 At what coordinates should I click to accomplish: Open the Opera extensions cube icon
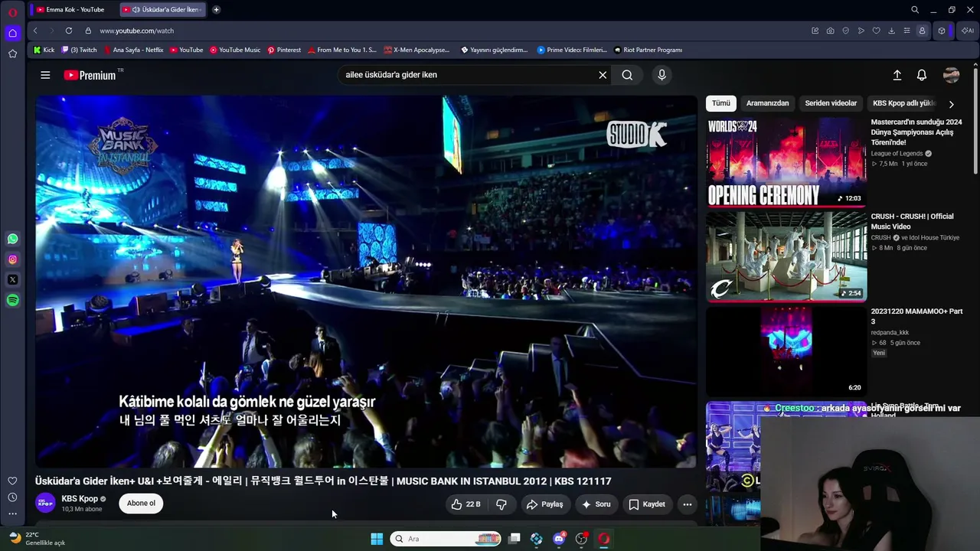[942, 31]
